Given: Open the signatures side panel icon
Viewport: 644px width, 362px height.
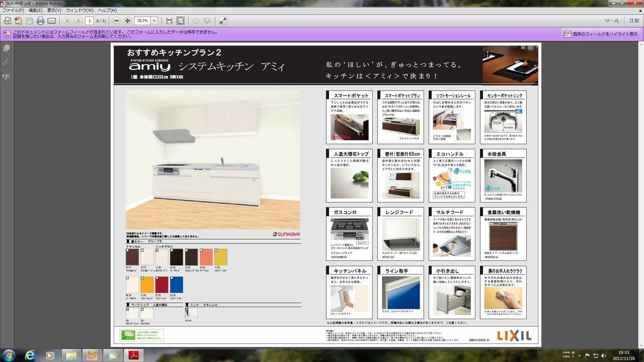Looking at the screenshot, I should pyautogui.click(x=6, y=77).
